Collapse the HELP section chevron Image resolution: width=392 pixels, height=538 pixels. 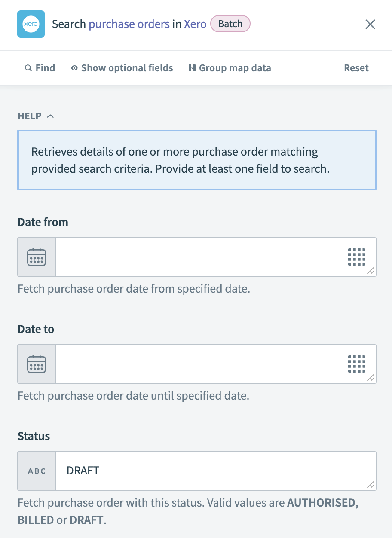click(x=51, y=116)
